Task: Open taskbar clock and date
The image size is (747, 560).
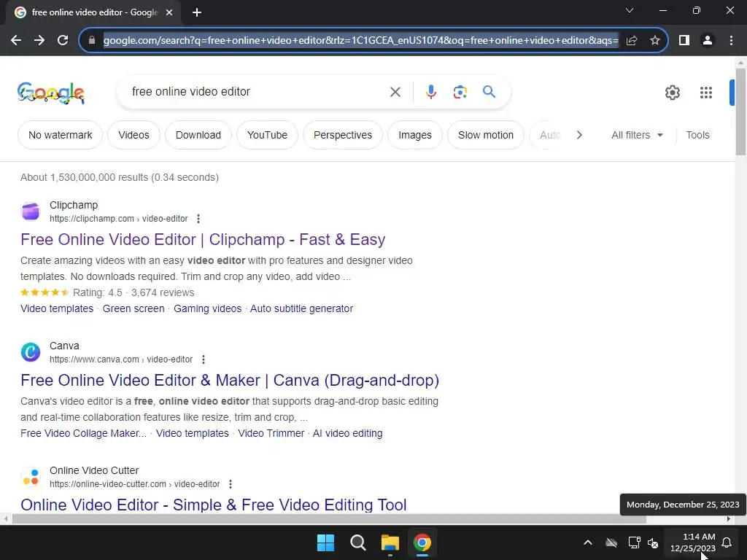Action: (x=693, y=542)
